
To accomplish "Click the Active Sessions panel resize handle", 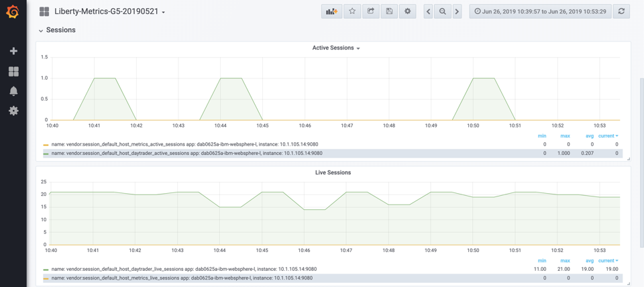I will [x=628, y=158].
